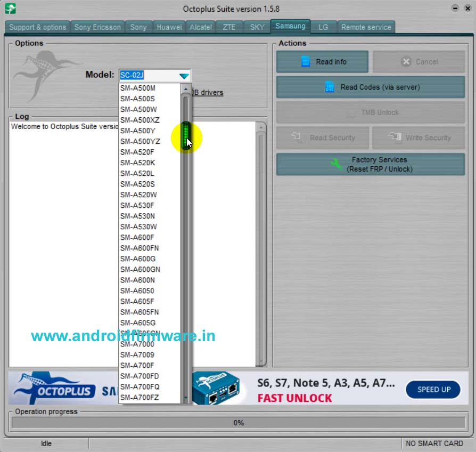476x452 pixels.
Task: Click the Read Codes server icon
Action: point(330,87)
